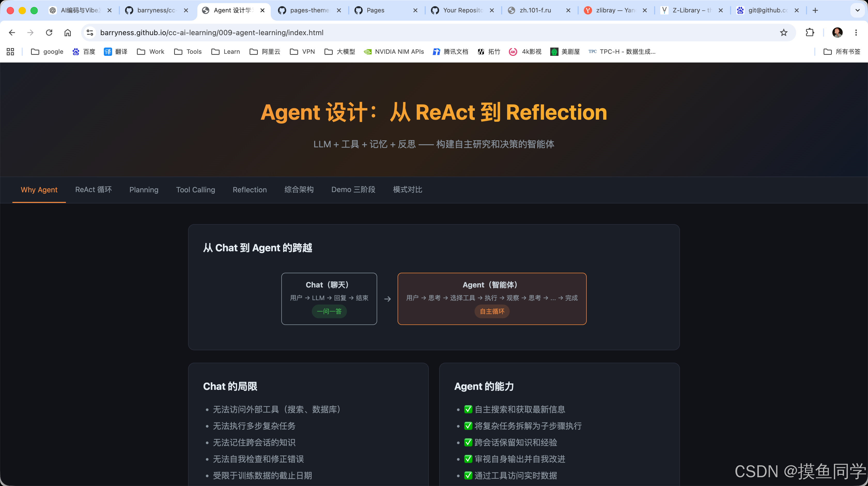868x486 pixels.
Task: Go back with the browser back arrow
Action: click(x=12, y=32)
